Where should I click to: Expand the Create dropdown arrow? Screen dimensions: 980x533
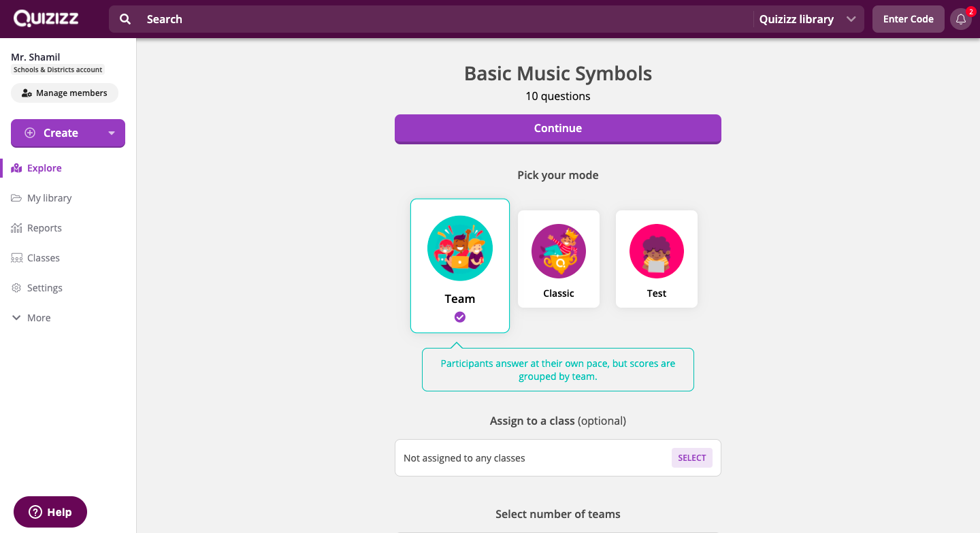[x=112, y=133]
